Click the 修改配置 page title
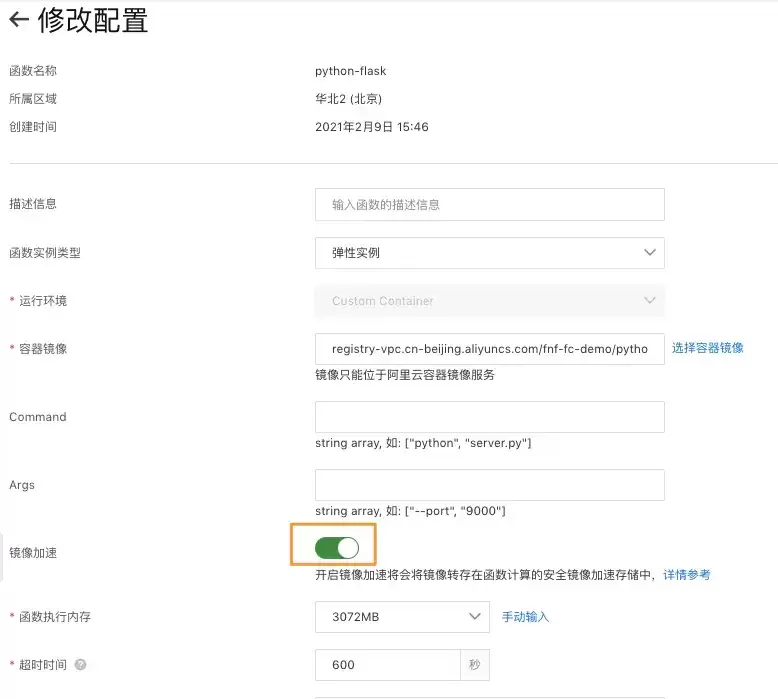The image size is (778, 699). tap(93, 20)
